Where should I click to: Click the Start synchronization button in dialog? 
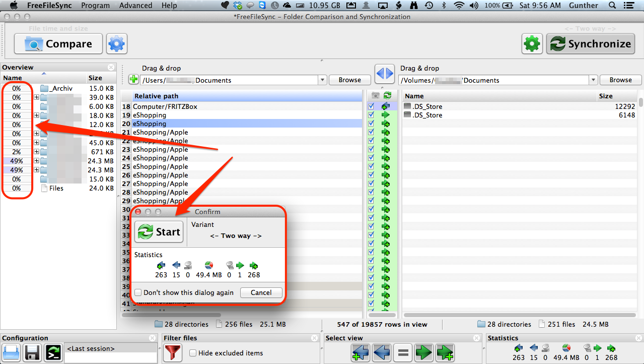(x=159, y=231)
